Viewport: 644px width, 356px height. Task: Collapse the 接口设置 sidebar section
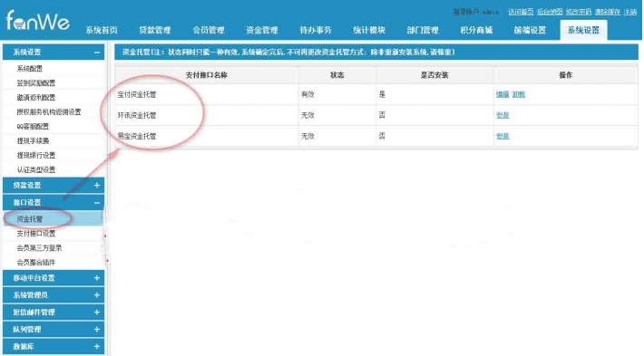click(54, 202)
